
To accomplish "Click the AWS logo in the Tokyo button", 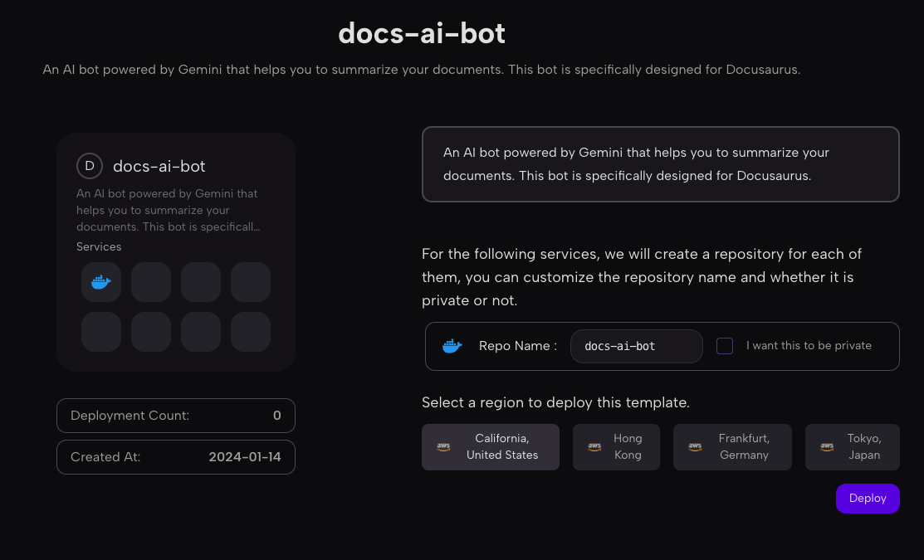I will click(x=827, y=447).
